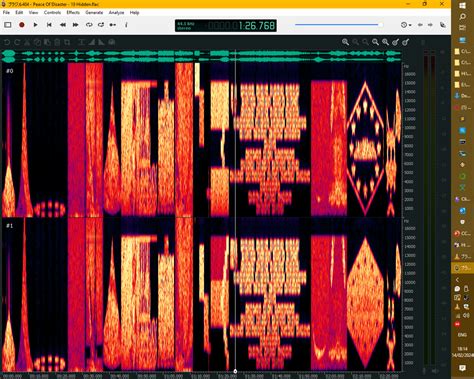Image resolution: width=474 pixels, height=379 pixels.
Task: Open the Help menu
Action: coord(134,12)
